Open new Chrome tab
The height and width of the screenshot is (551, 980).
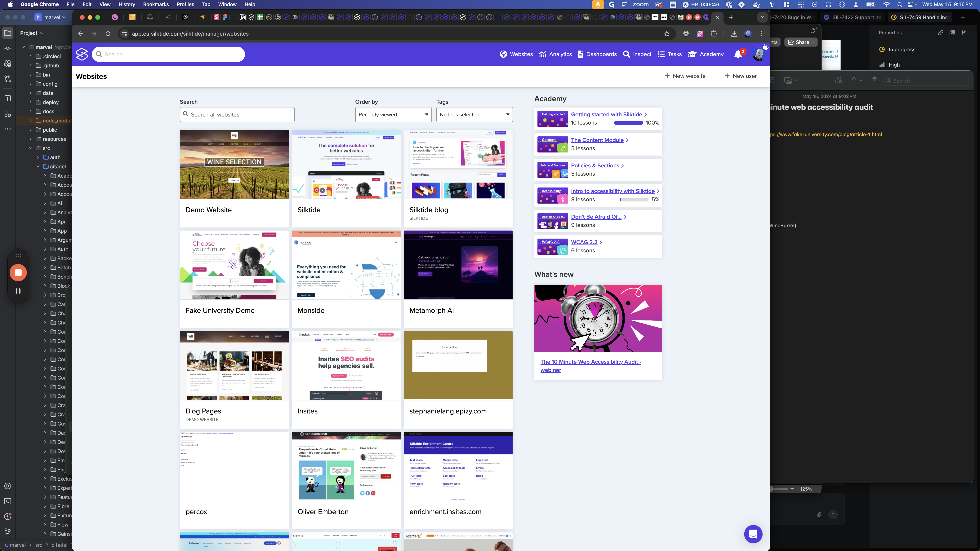(731, 17)
